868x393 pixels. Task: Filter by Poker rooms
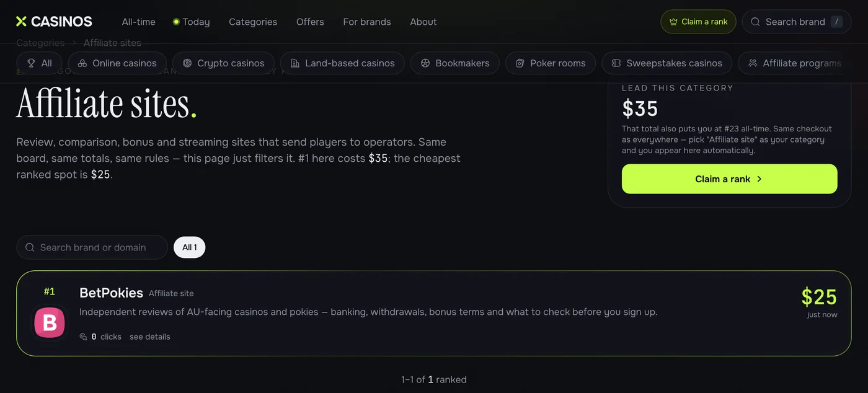[x=551, y=63]
